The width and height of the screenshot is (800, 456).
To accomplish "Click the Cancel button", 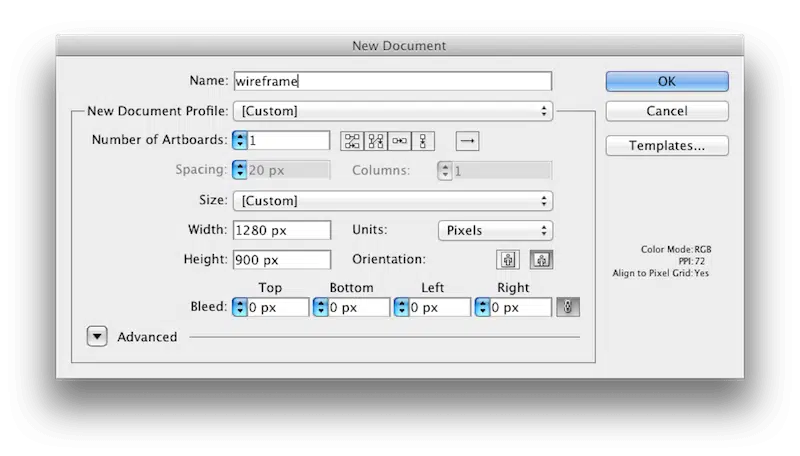I will click(x=666, y=111).
